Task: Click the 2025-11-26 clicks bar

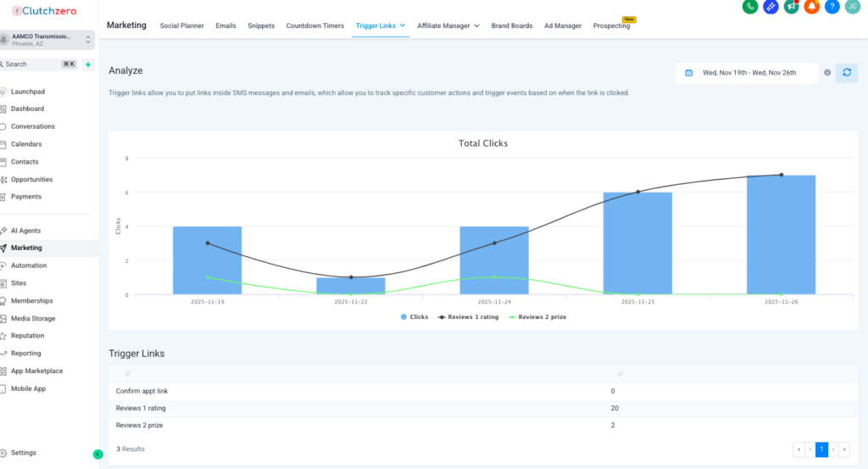Action: pyautogui.click(x=781, y=235)
